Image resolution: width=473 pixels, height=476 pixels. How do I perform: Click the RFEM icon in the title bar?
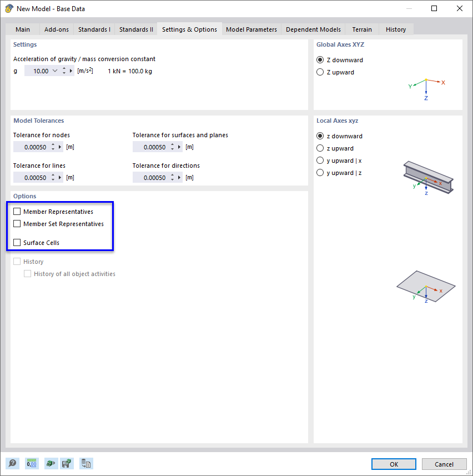(x=9, y=8)
